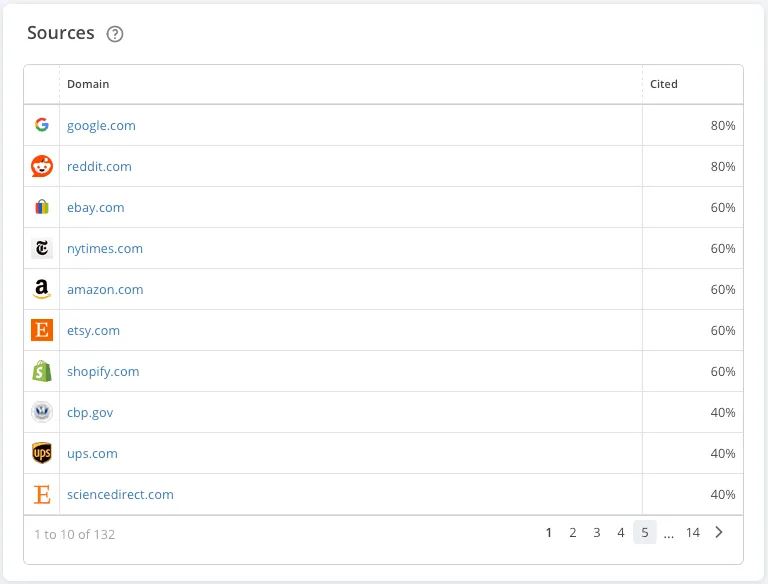Click the CBP government seal icon

[x=42, y=412]
